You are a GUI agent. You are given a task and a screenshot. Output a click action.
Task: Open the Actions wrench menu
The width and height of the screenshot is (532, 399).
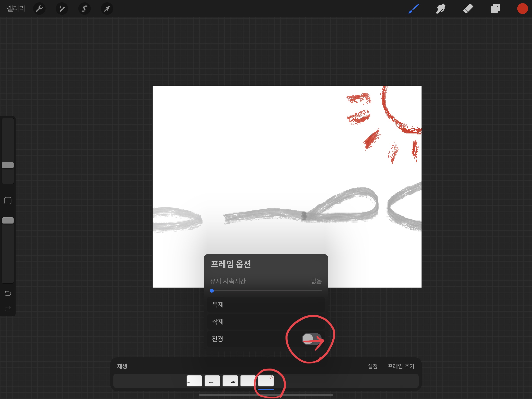coord(39,9)
